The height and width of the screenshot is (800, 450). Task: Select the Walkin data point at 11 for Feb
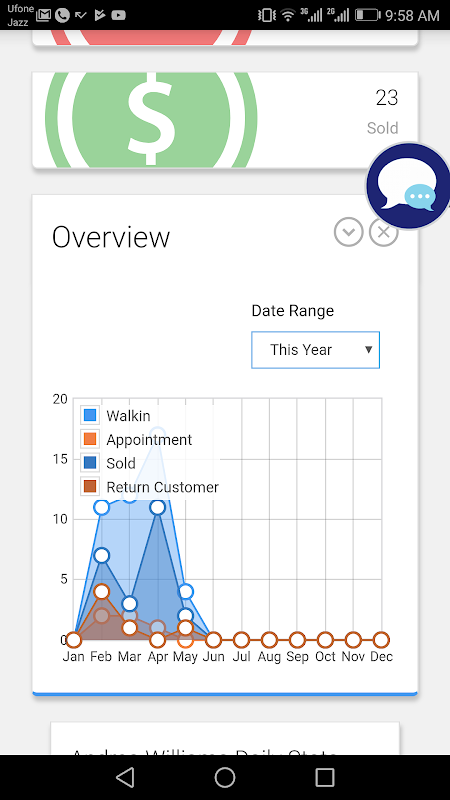pos(102,508)
